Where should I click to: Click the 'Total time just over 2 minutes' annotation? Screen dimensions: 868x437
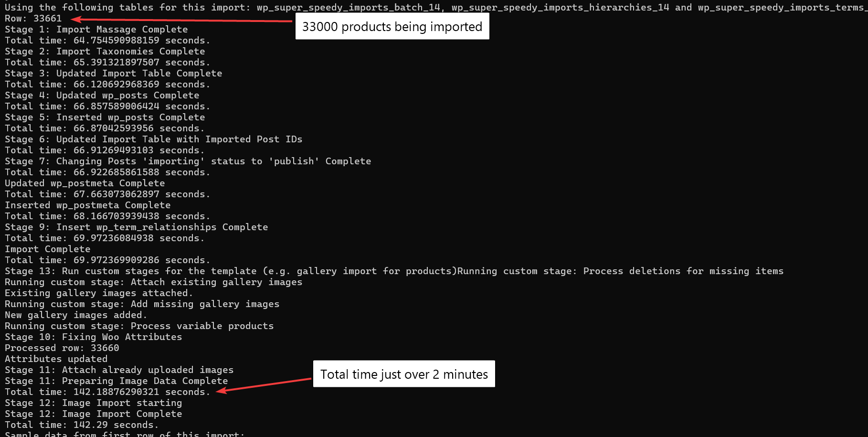click(x=404, y=374)
